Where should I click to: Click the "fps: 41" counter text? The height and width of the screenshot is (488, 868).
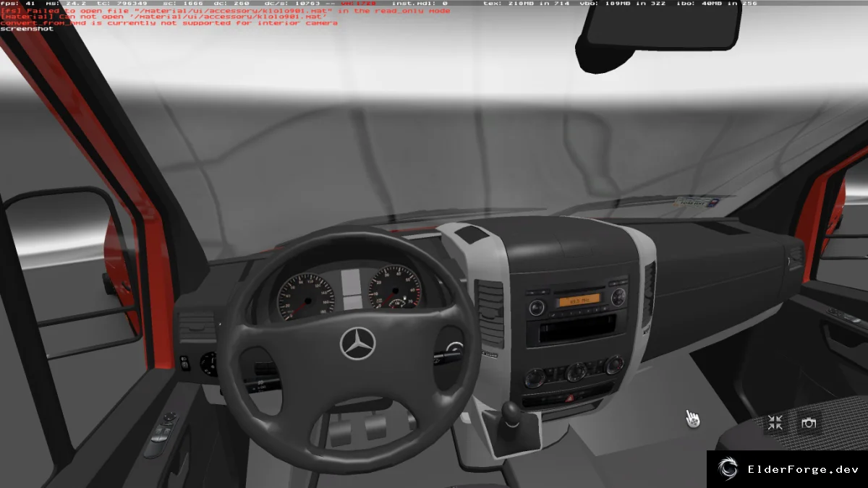17,4
